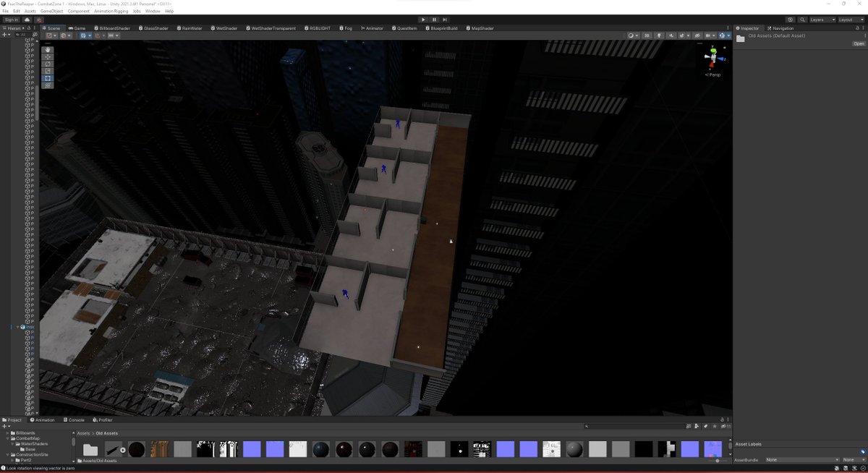The image size is (868, 473).
Task: Collapse the CombatMap folder in the Project tree
Action: (7, 438)
